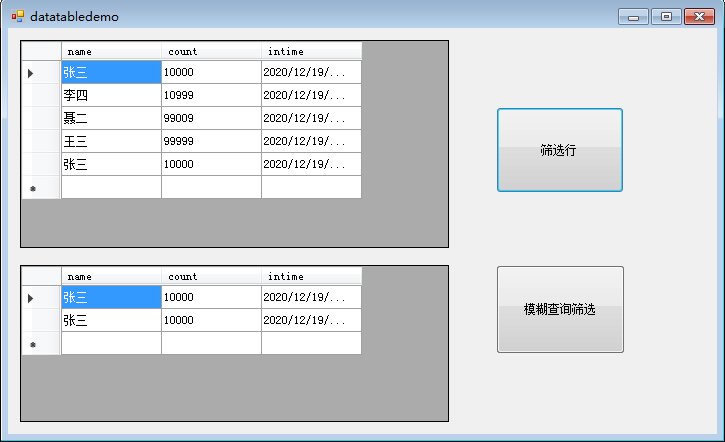Click empty name cell in bottom grid new row

tap(111, 344)
